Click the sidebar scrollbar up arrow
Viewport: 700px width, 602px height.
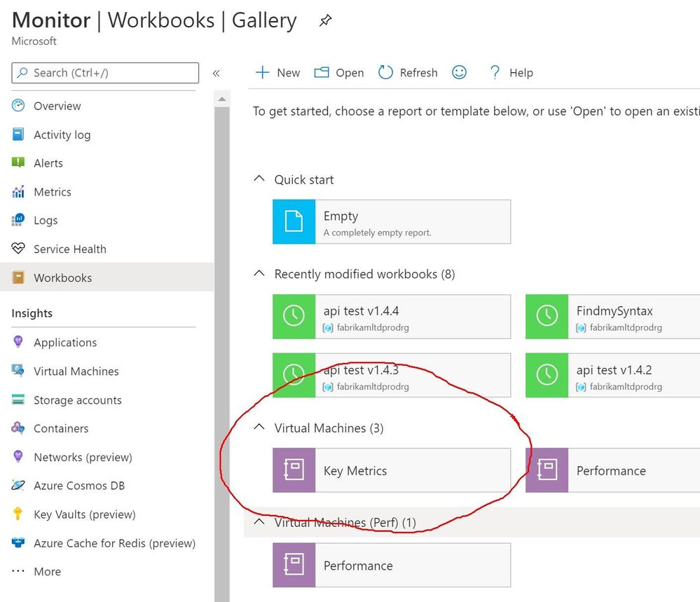click(x=222, y=99)
